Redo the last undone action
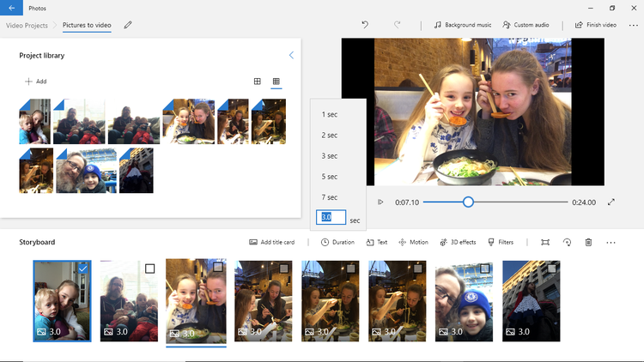 (397, 25)
